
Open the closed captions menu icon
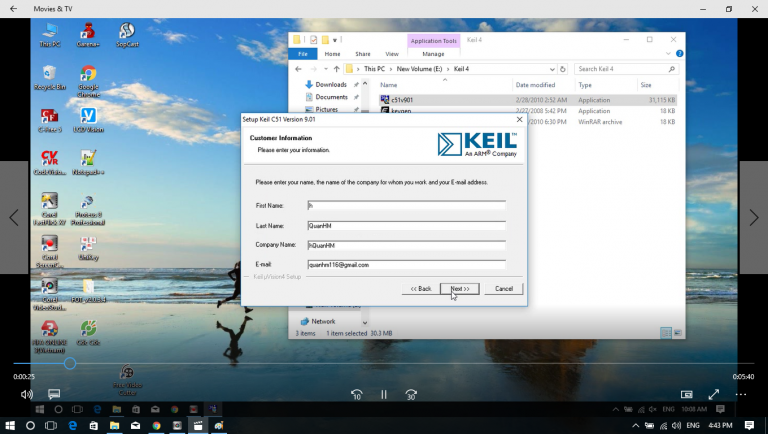(54, 395)
